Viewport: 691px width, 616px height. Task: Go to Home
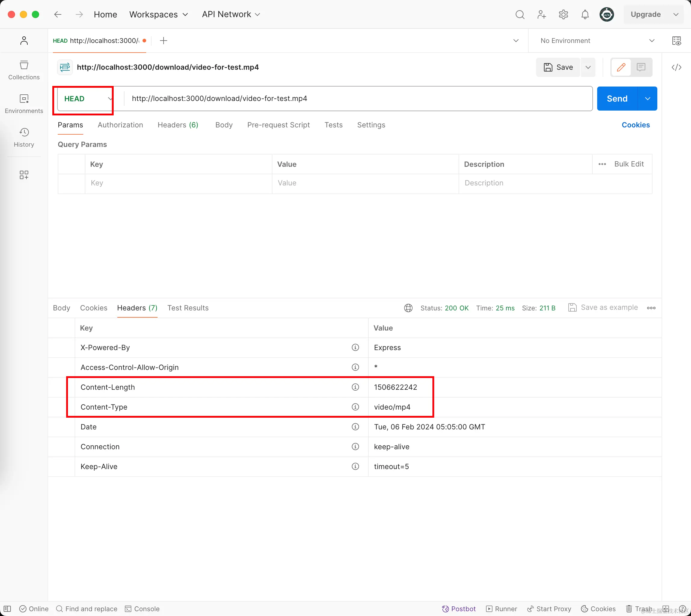[105, 14]
